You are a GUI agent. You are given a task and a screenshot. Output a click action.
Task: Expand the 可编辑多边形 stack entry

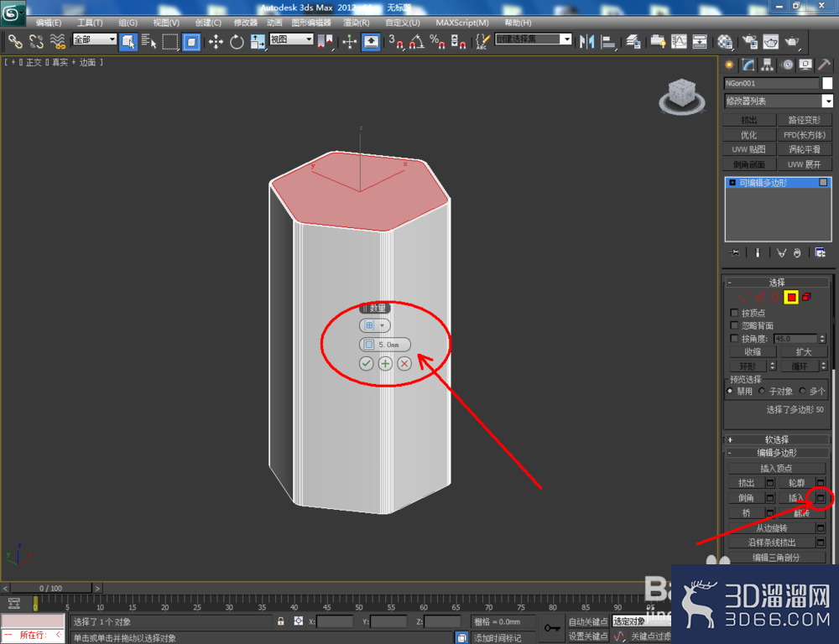[732, 183]
